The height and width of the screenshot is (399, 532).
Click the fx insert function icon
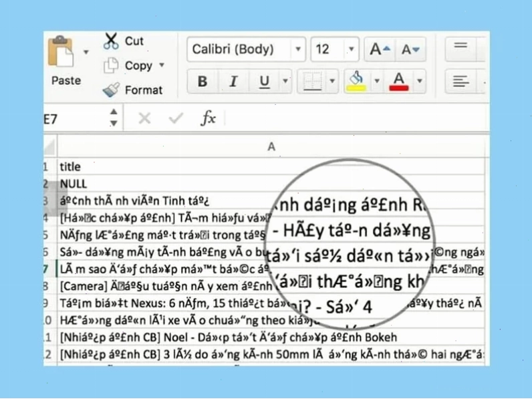pyautogui.click(x=208, y=118)
